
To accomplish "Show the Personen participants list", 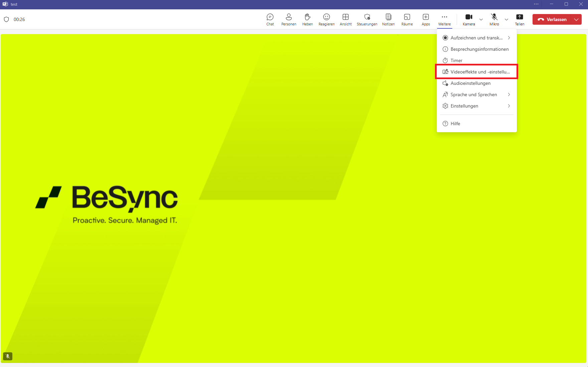I will (x=289, y=19).
